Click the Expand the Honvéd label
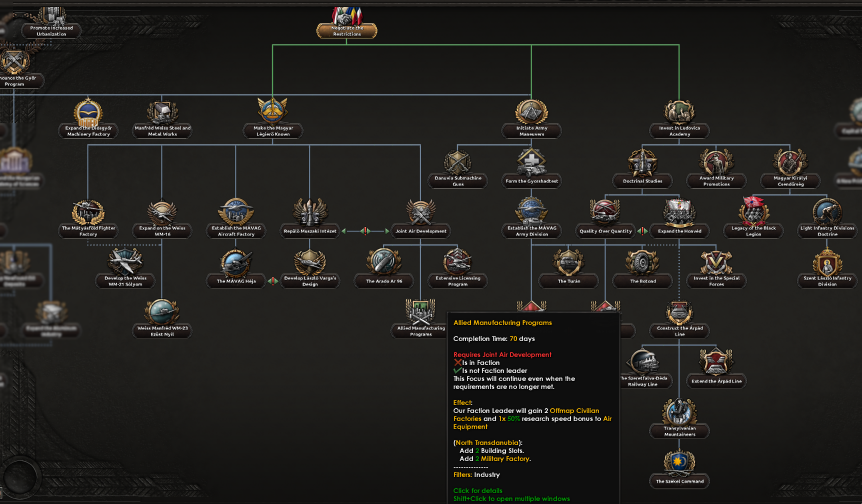The image size is (862, 504). (x=679, y=231)
